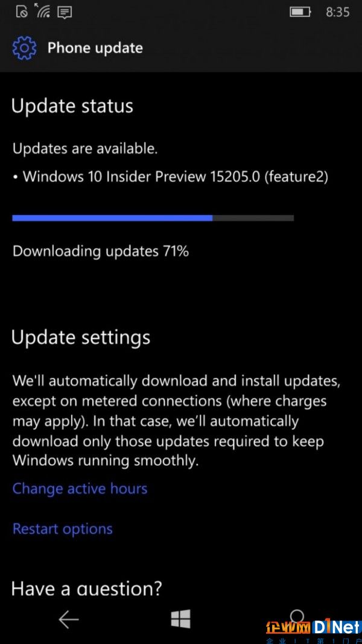The height and width of the screenshot is (644, 362).
Task: Tap the 8:35 clock in status bar
Action: pos(338,12)
